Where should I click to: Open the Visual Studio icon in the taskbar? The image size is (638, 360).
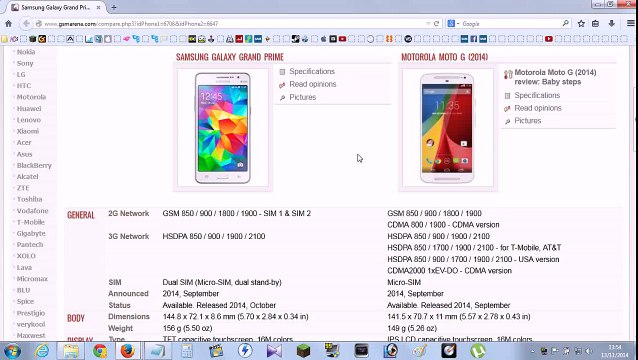pos(274,351)
